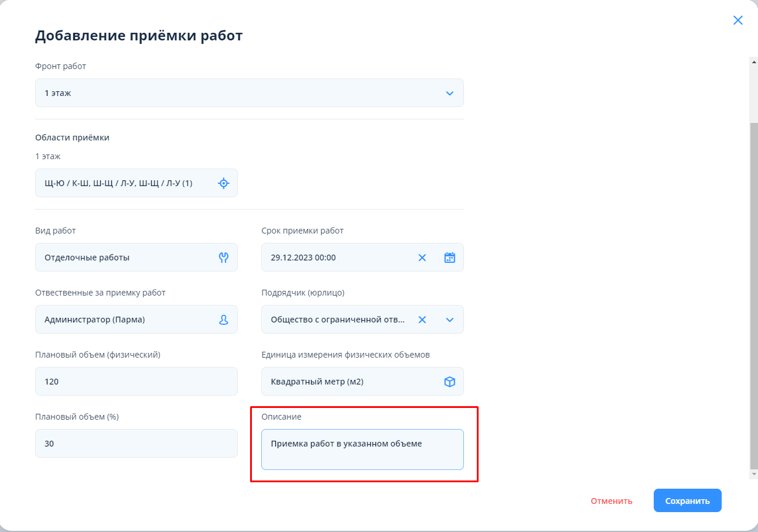758x532 pixels.
Task: Click the cube icon in units field
Action: pyautogui.click(x=449, y=382)
